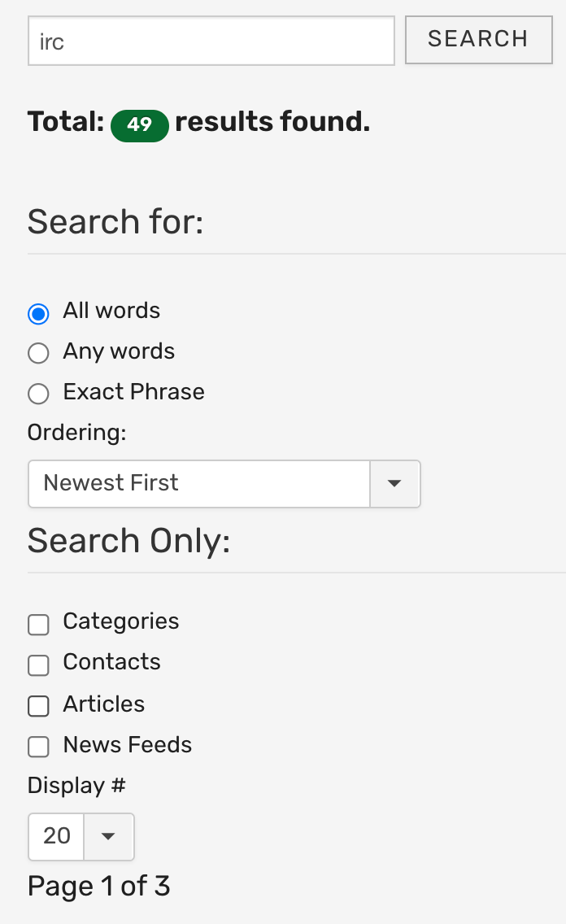
Task: Click the "Total: 49 results found" text
Action: [198, 121]
